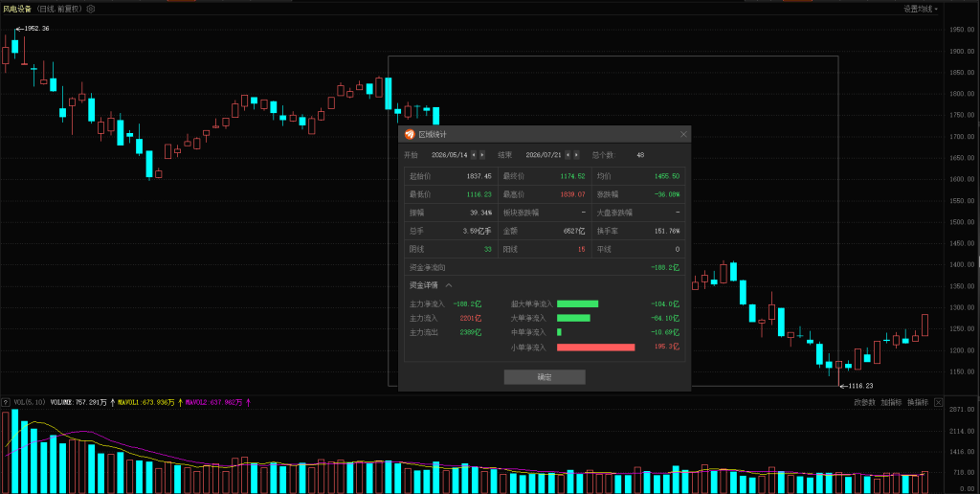Step the 开始 date back one day
980x494 pixels.
474,155
